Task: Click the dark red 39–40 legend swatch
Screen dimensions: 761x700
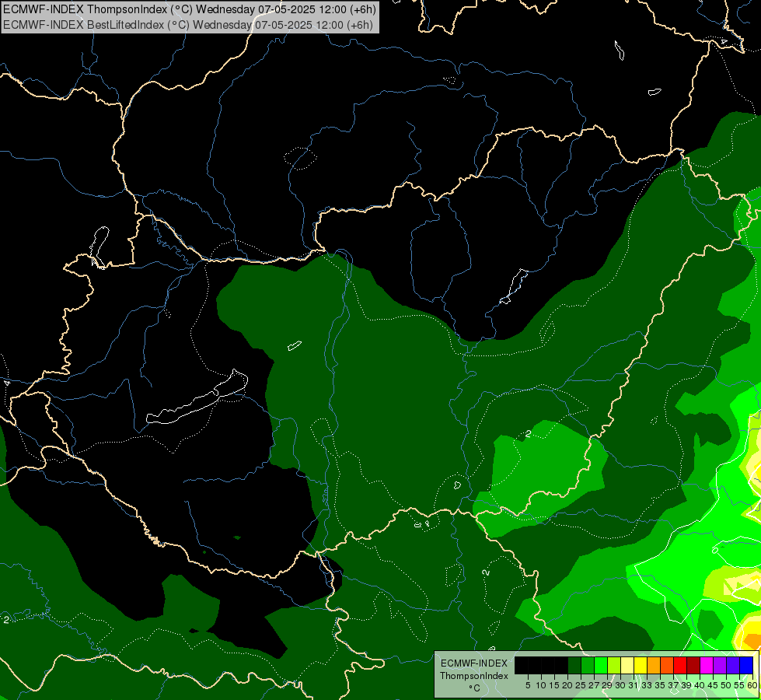Action: pos(693,665)
